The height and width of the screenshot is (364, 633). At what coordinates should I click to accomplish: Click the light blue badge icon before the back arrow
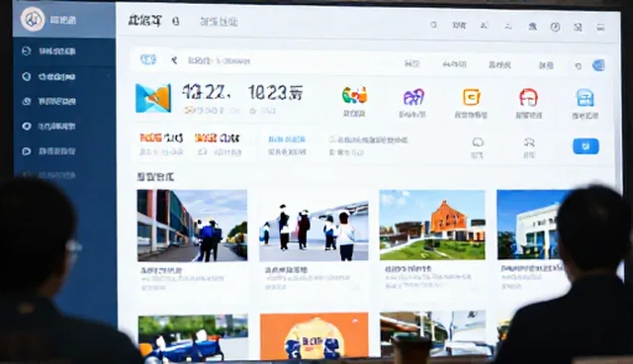tap(148, 59)
